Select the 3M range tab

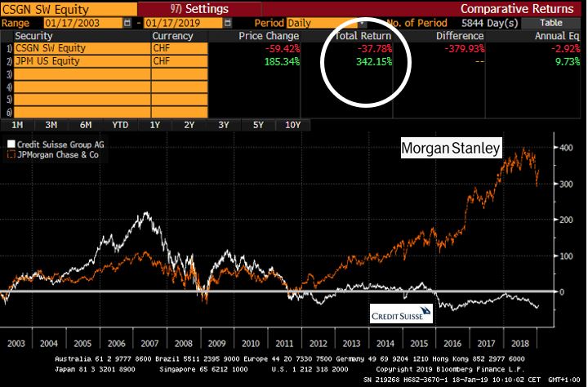[51, 125]
